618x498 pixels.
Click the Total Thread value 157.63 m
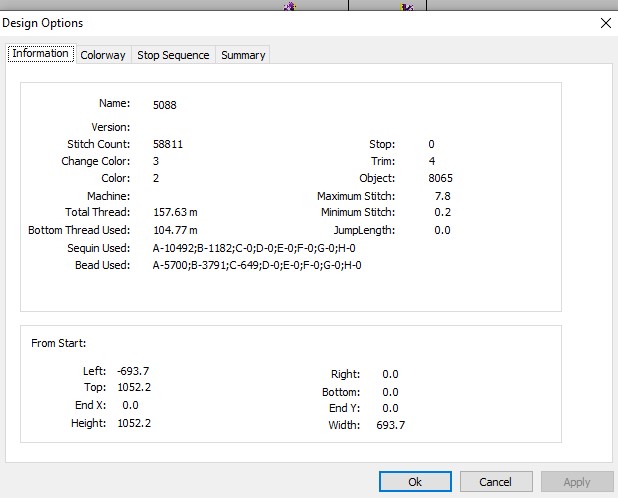(175, 212)
